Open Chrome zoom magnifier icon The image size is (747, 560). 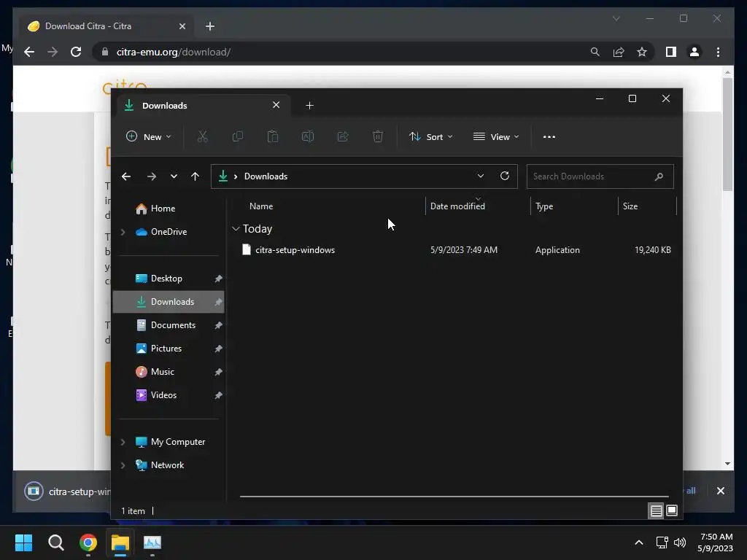point(595,52)
